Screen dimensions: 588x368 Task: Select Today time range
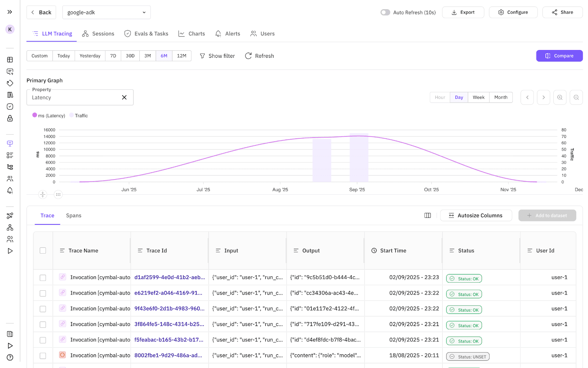pos(64,56)
